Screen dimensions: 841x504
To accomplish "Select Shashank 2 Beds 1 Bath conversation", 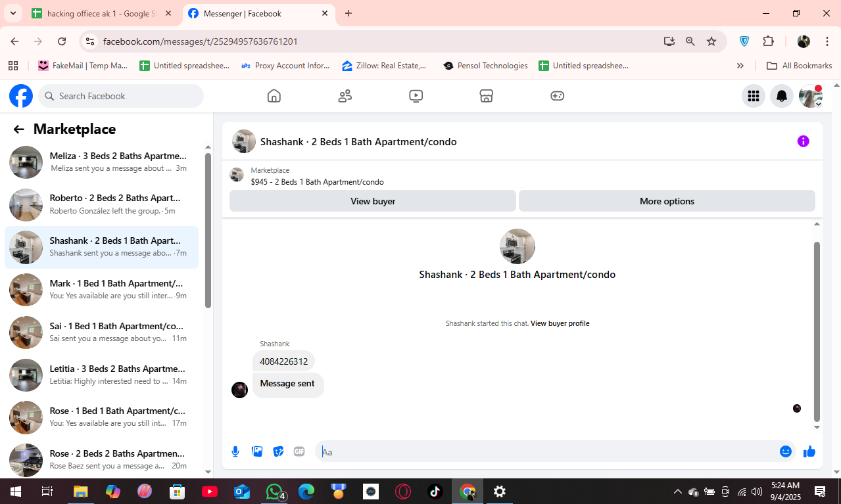I will pos(101,247).
